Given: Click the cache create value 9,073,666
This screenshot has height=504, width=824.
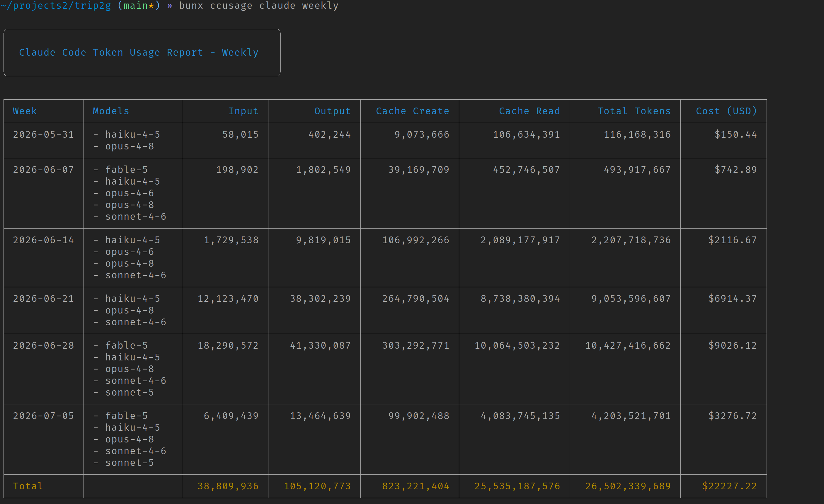Looking at the screenshot, I should click(x=422, y=134).
